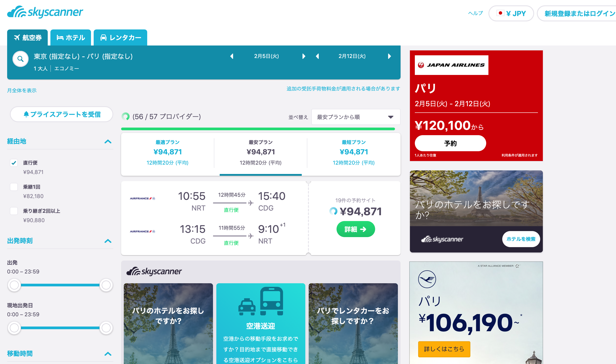This screenshot has height=364, width=616.
Task: Open the ¥ JPY currency selector
Action: 511,13
